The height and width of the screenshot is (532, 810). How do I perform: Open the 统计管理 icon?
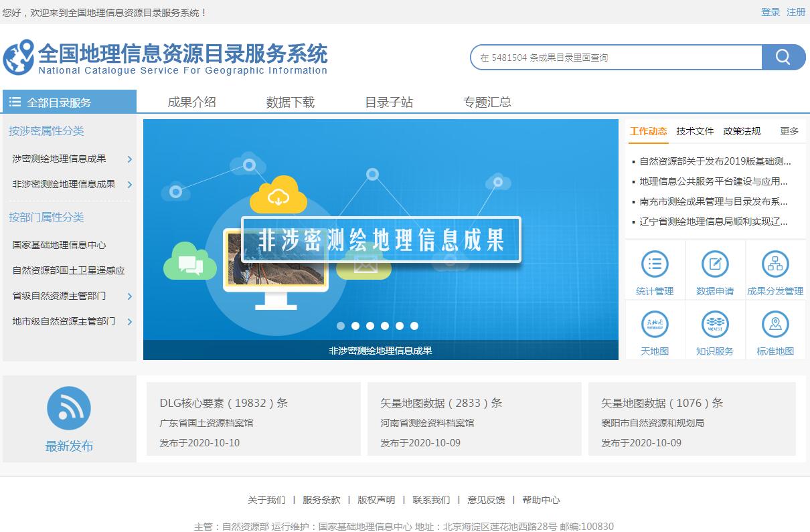(x=655, y=264)
